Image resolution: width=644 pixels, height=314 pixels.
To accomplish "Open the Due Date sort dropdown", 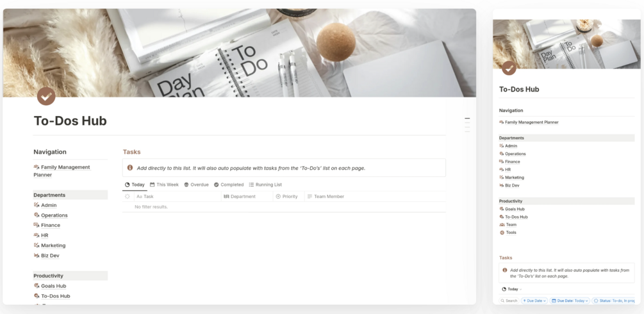I will click(x=534, y=301).
